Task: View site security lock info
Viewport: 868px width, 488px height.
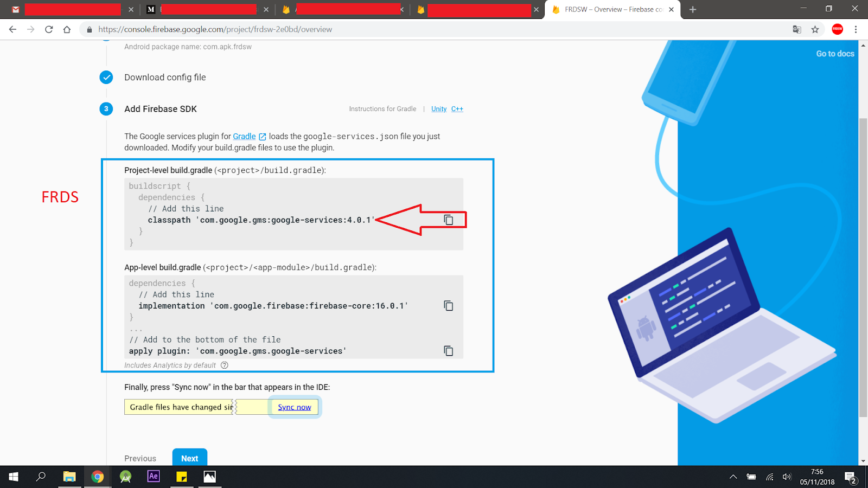Action: 90,29
